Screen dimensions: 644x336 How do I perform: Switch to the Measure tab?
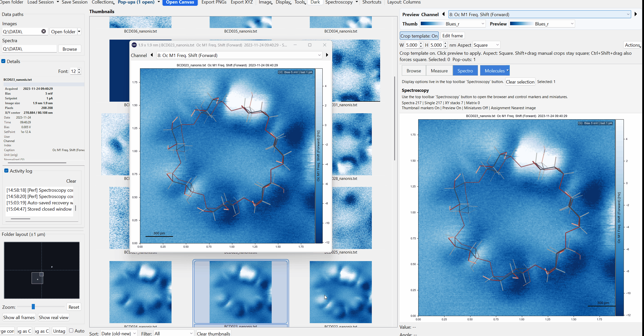[x=439, y=71]
